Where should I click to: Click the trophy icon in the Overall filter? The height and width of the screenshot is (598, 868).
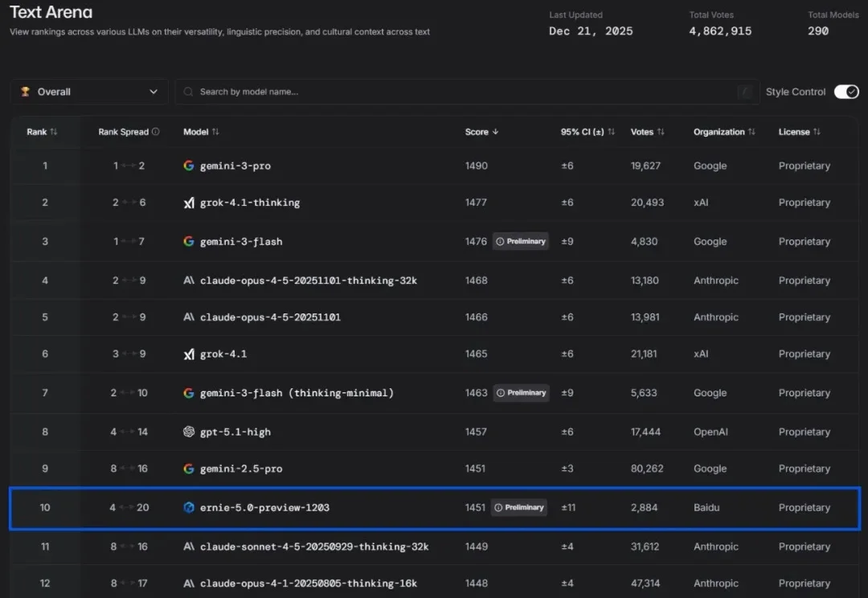[24, 91]
